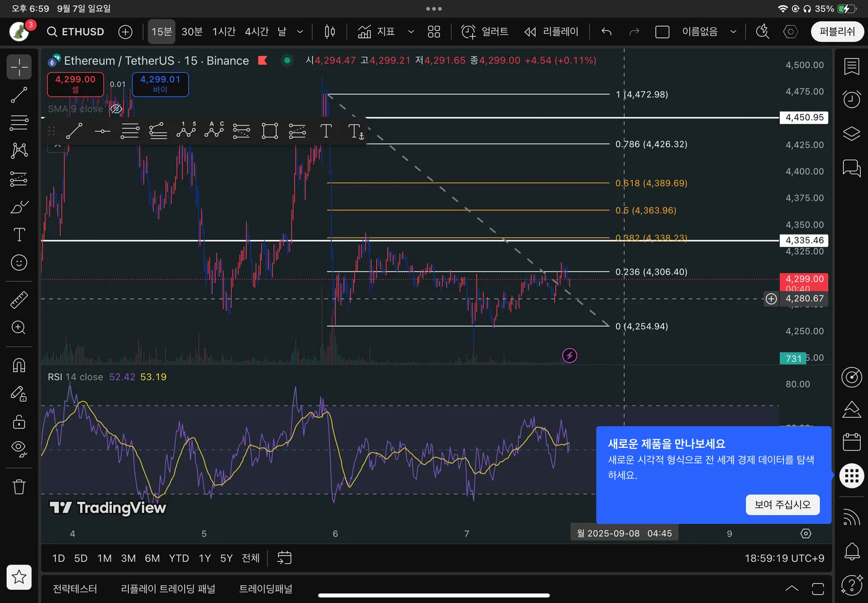Expand the interval dropdown arrow

[x=300, y=32]
